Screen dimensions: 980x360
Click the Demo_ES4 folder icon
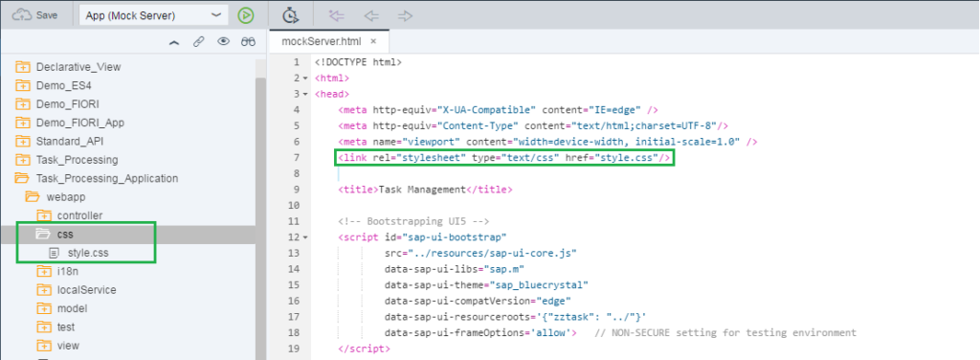click(x=23, y=85)
